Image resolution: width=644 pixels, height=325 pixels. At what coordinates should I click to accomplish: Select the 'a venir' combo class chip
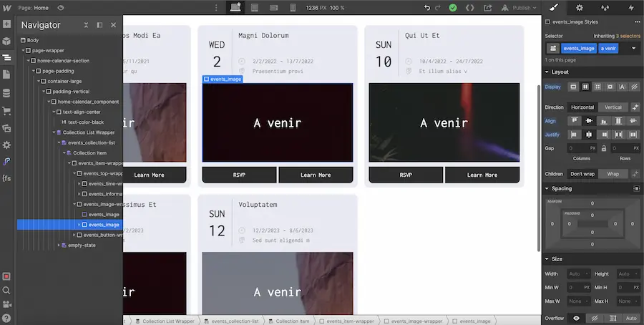point(608,48)
